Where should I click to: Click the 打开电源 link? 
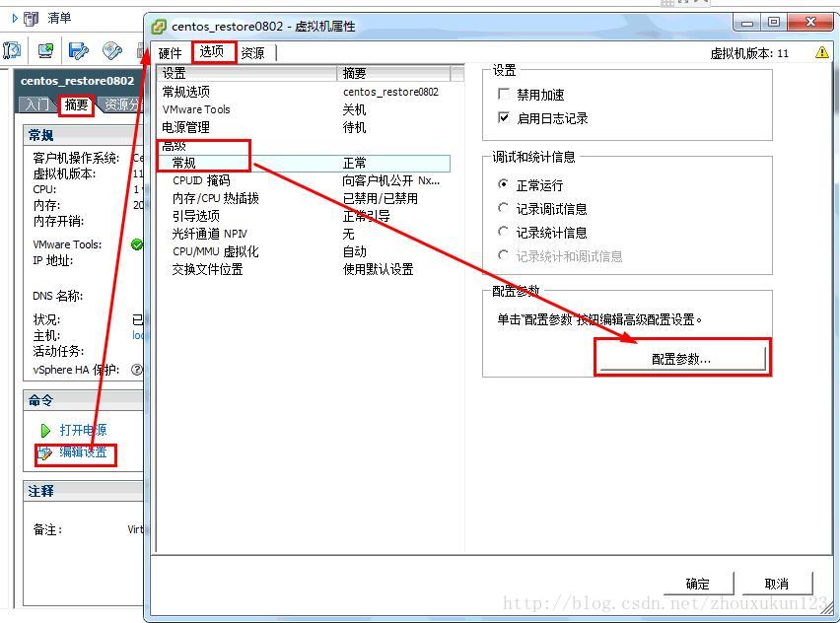83,430
